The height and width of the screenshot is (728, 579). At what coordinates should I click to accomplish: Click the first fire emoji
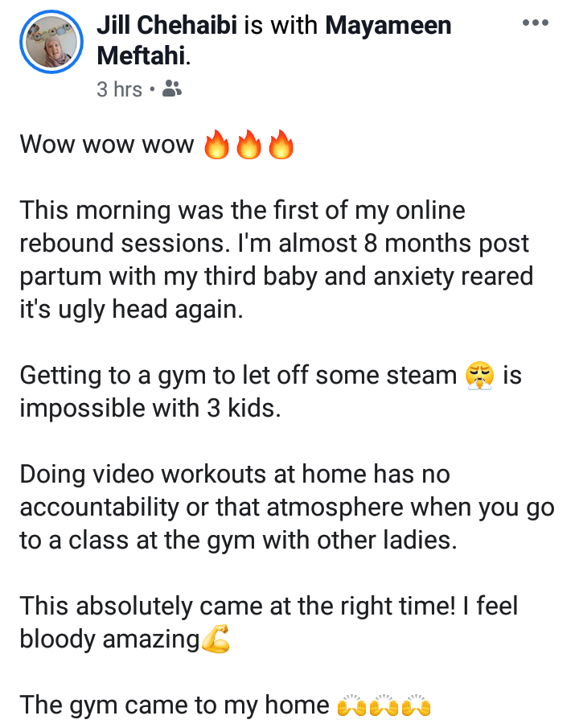217,144
